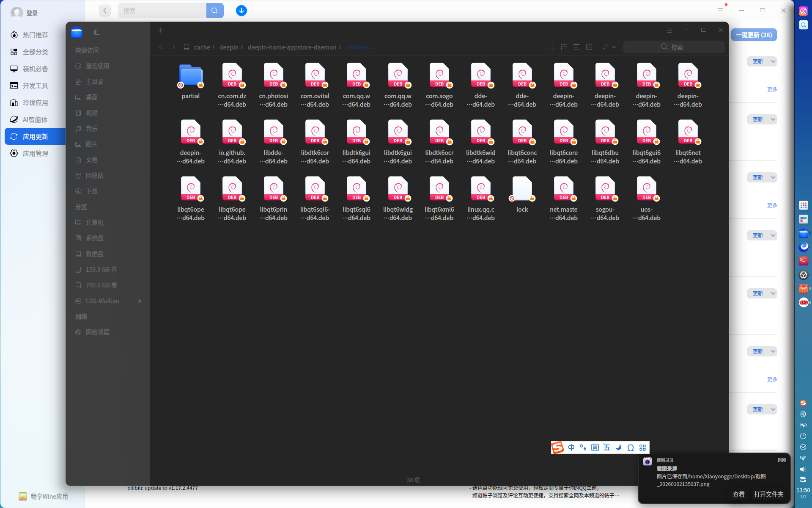The width and height of the screenshot is (812, 508).
Task: Click 打开文件夹 in the screenshot notification
Action: click(x=768, y=494)
